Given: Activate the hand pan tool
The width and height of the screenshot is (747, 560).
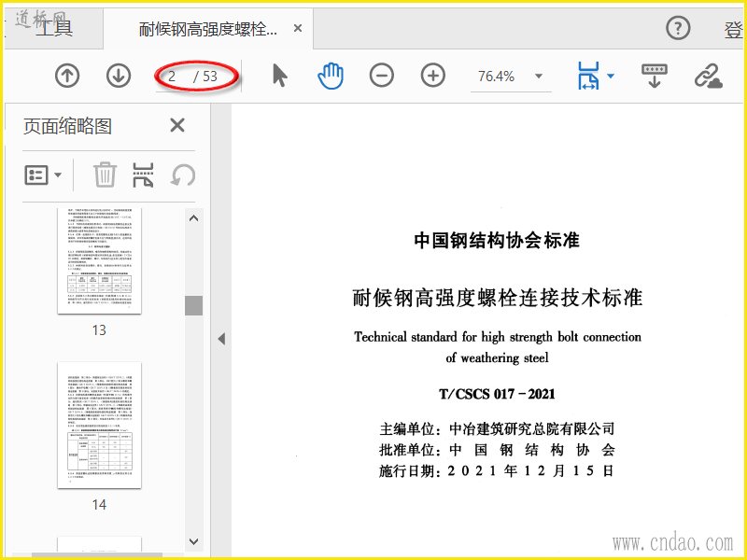Looking at the screenshot, I should pyautogui.click(x=331, y=76).
